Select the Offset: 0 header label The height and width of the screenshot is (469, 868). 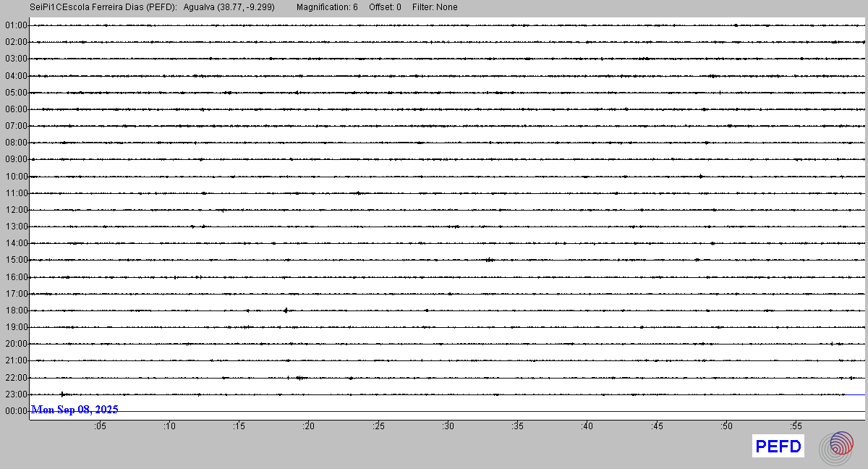[385, 7]
